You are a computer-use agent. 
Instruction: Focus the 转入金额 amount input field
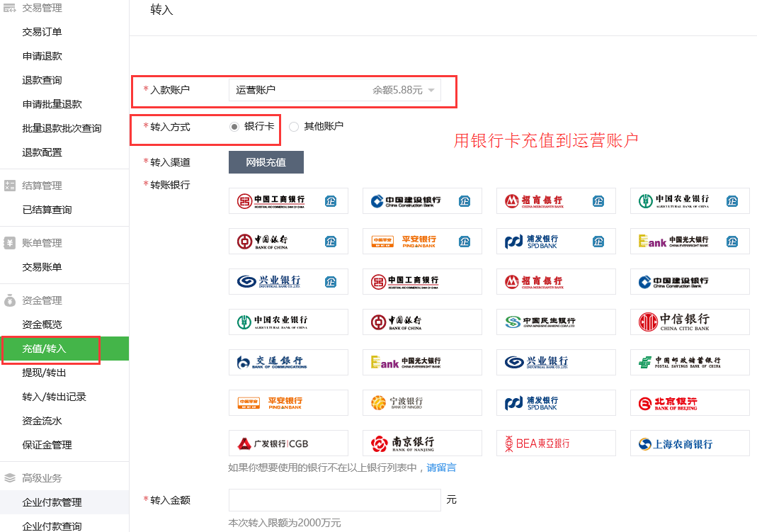[334, 500]
